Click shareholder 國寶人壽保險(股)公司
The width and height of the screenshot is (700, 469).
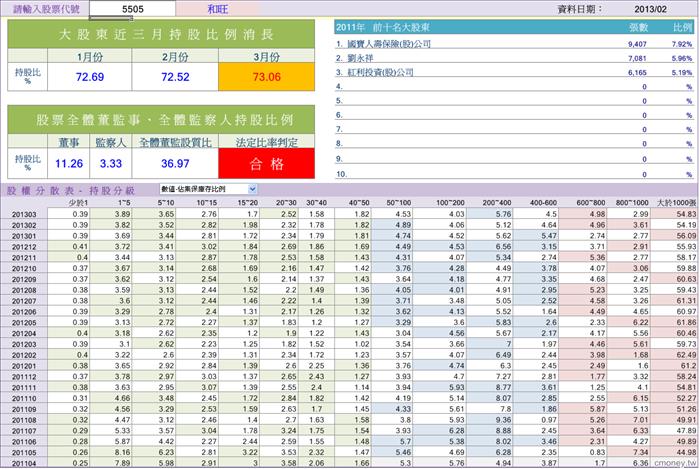point(389,44)
